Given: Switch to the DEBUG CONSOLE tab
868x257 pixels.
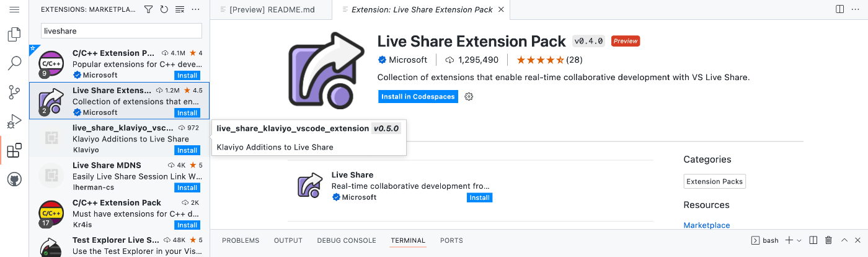Looking at the screenshot, I should click(347, 240).
